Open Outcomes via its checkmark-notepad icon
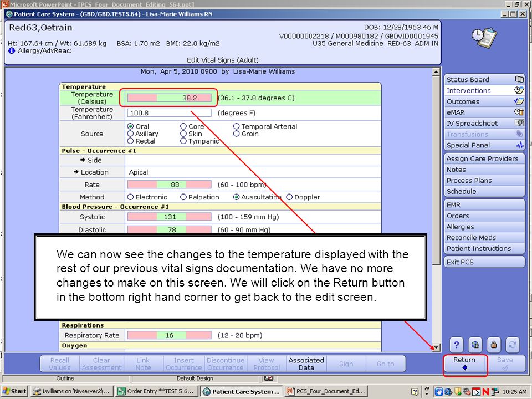Image resolution: width=532 pixels, height=399 pixels. coord(519,101)
